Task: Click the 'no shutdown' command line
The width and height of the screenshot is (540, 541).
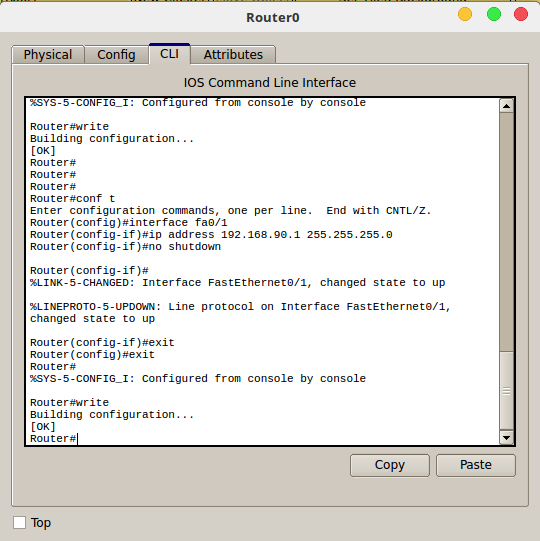Action: pos(125,247)
